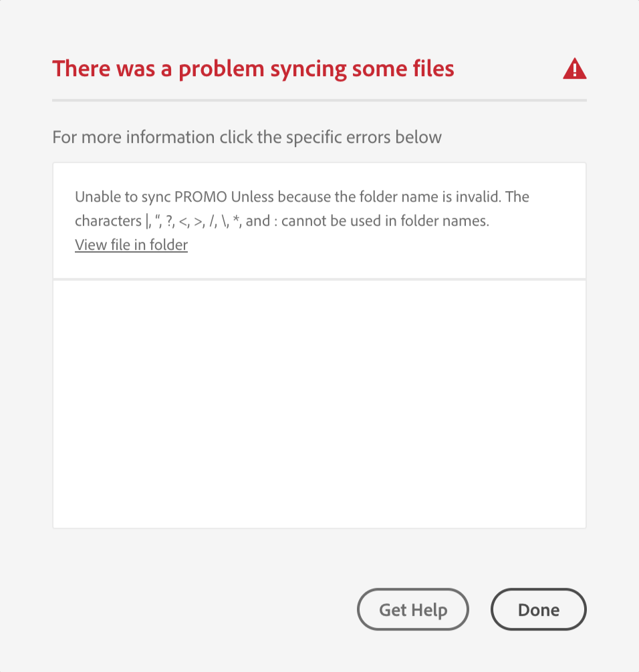Click the empty error list area

(x=319, y=401)
